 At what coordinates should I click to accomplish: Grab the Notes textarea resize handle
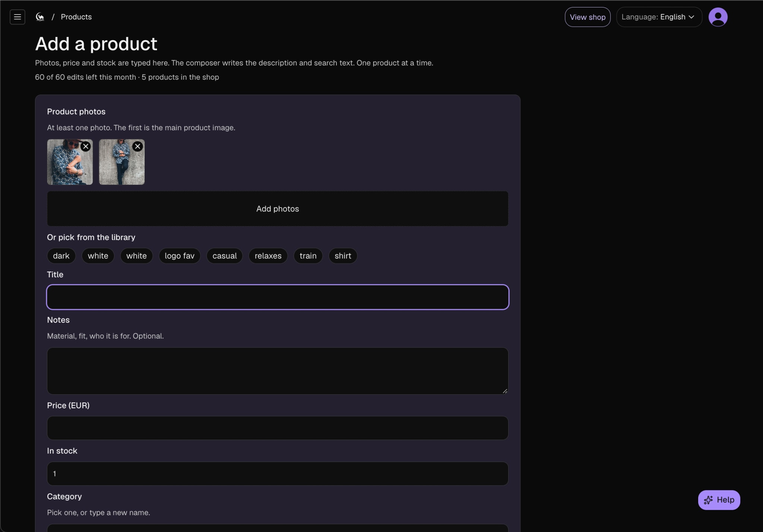pyautogui.click(x=505, y=391)
